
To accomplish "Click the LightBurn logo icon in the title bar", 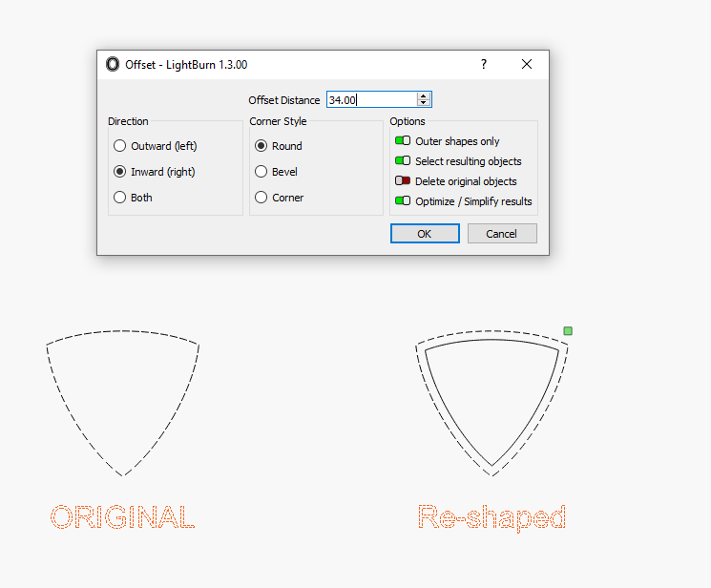I will 113,64.
